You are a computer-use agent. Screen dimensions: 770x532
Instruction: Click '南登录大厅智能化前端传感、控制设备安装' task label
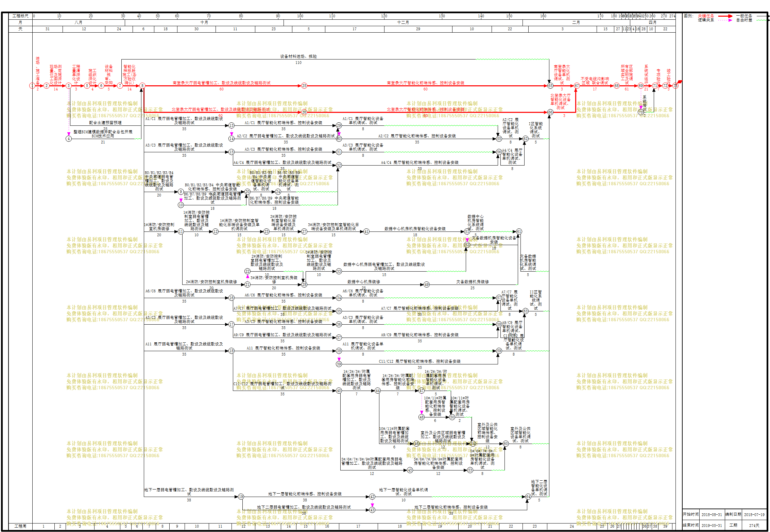tap(426, 83)
